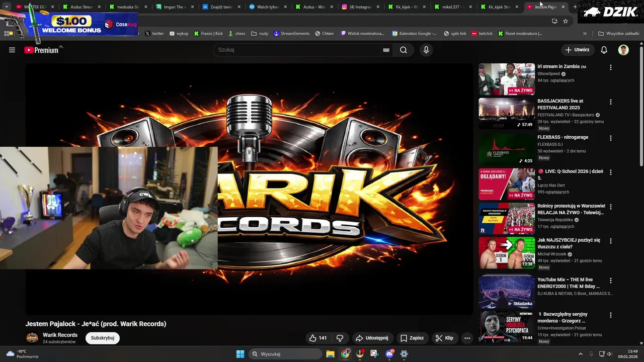Switch to the Instagram tab
The width and height of the screenshot is (644, 362).
(360, 7)
